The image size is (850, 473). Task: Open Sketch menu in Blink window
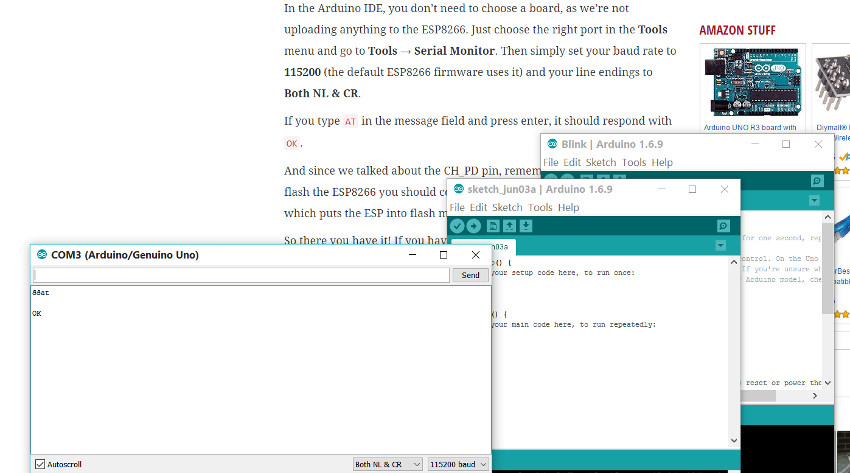(601, 163)
